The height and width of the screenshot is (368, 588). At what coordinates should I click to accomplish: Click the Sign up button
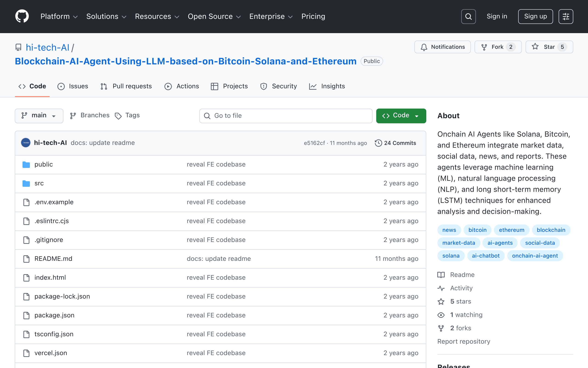(x=535, y=17)
